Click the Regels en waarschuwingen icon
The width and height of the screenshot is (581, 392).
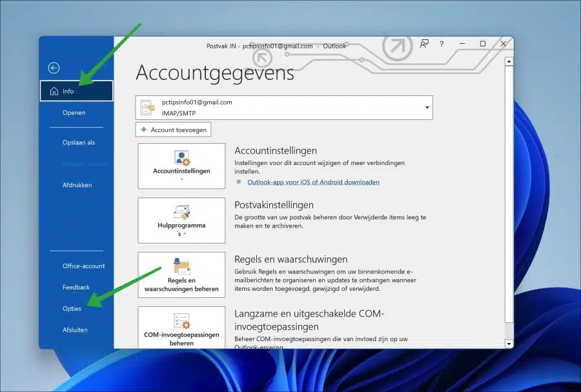(x=181, y=266)
